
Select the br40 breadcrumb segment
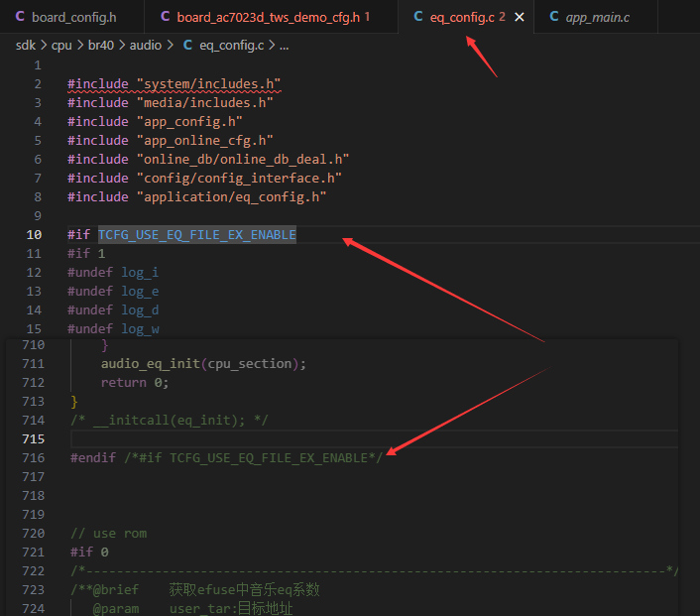point(101,45)
